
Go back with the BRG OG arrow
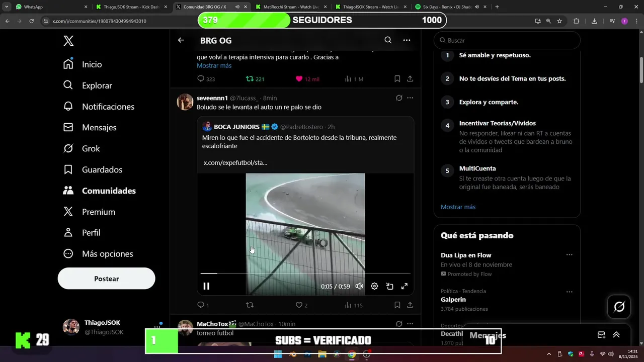(181, 40)
